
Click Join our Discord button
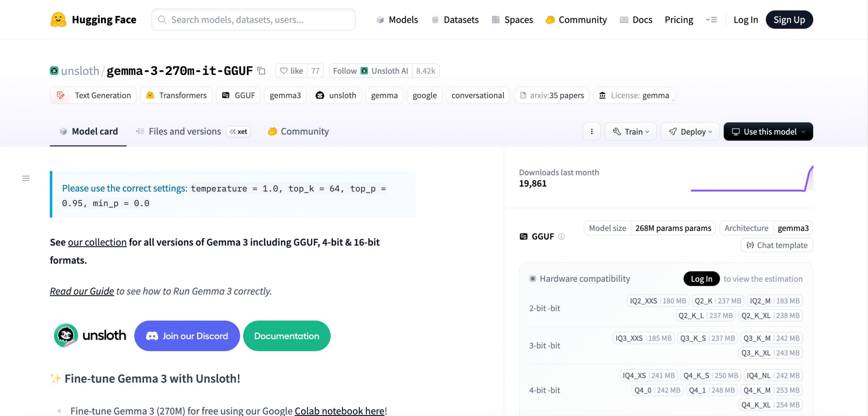point(187,336)
